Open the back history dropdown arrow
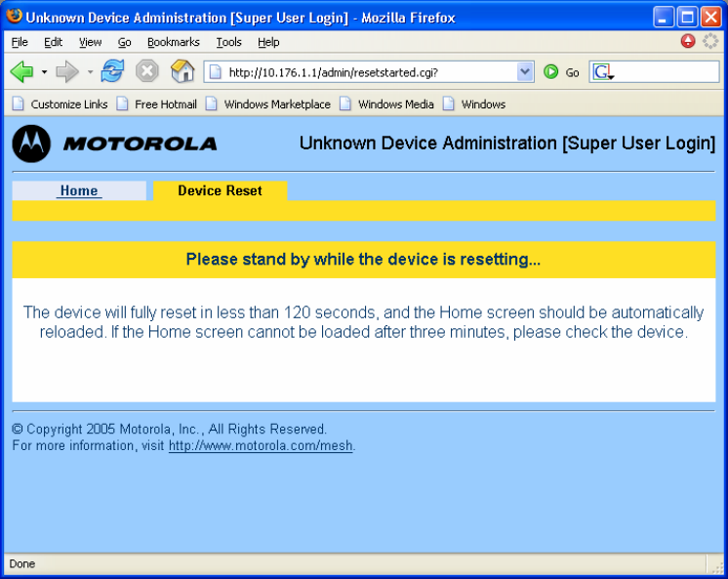728x579 pixels. coord(44,72)
